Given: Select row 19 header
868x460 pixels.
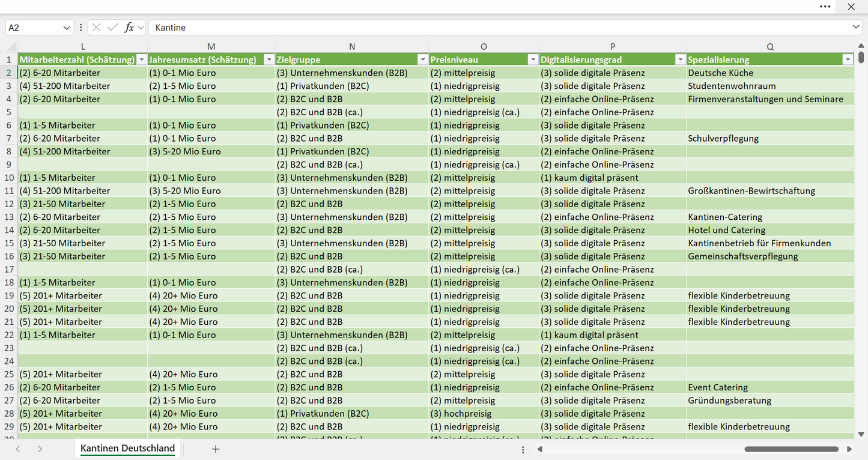Looking at the screenshot, I should click(9, 295).
